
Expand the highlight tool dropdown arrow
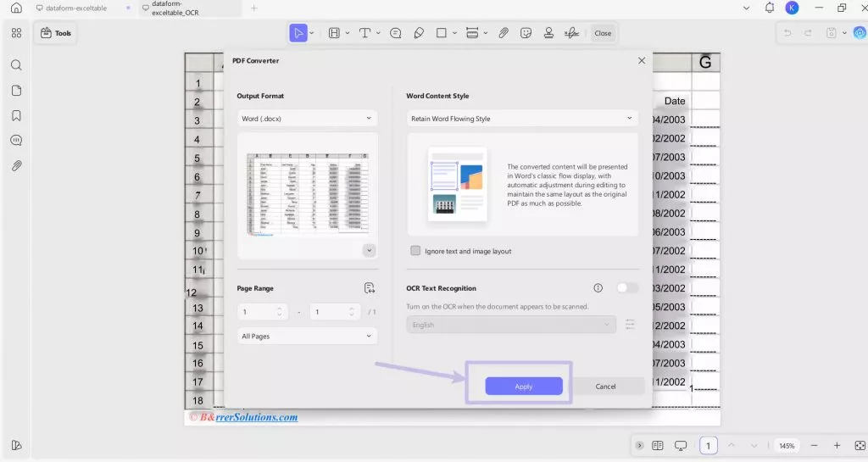pos(348,33)
